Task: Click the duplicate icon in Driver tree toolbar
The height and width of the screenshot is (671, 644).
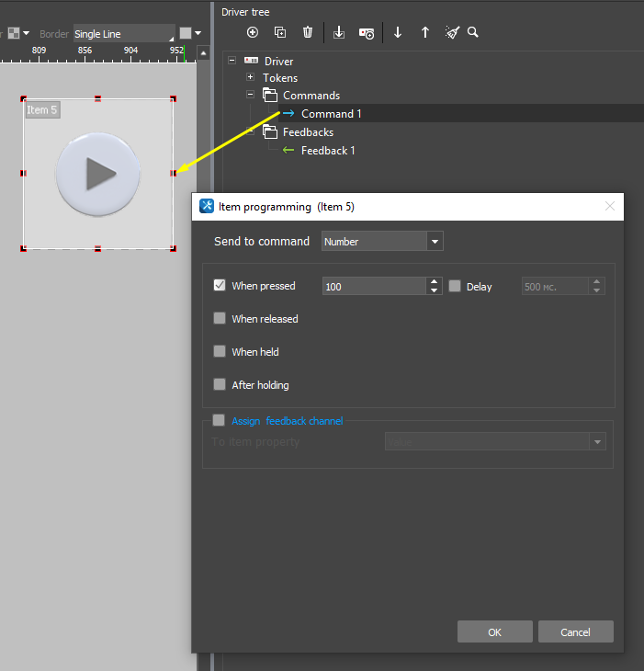Action: (x=280, y=32)
